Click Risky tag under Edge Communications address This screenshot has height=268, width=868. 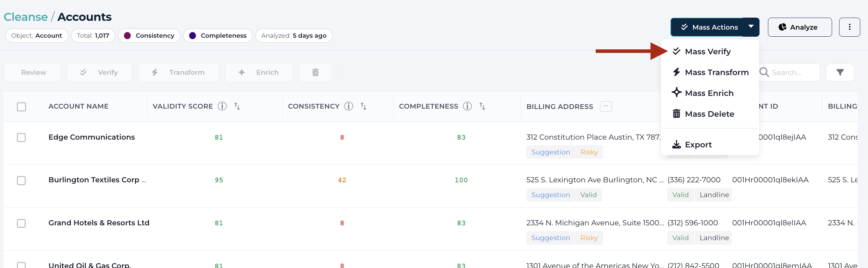pyautogui.click(x=589, y=152)
